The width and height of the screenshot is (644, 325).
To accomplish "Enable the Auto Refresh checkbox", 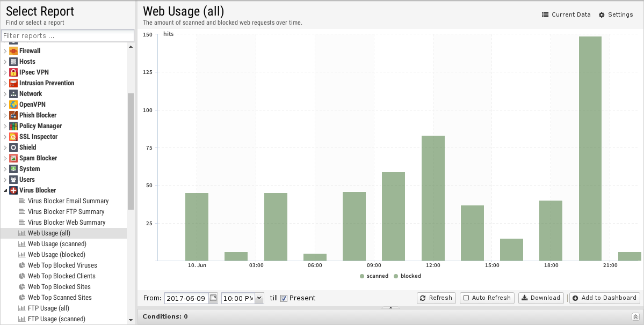I will (x=466, y=298).
